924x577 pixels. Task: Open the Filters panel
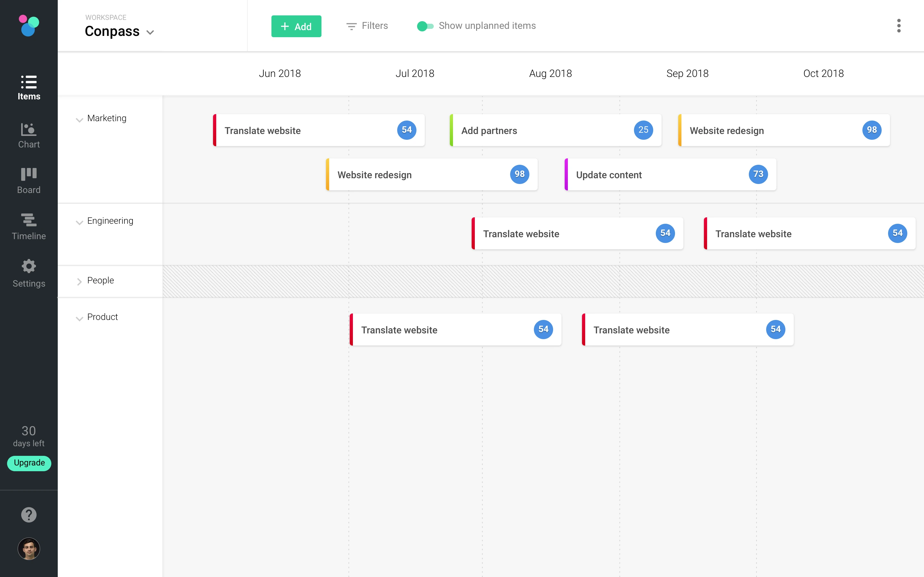point(366,26)
